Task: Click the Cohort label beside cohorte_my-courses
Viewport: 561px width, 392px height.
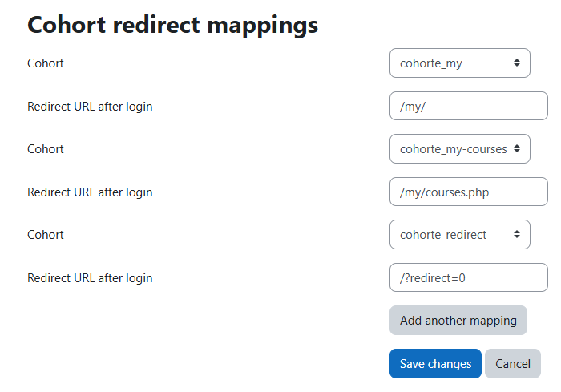Action: [x=46, y=148]
